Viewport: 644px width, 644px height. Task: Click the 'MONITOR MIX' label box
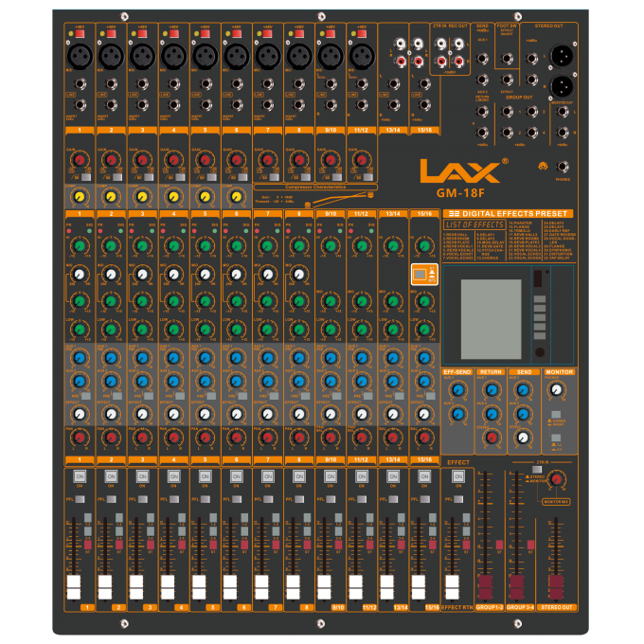556,502
